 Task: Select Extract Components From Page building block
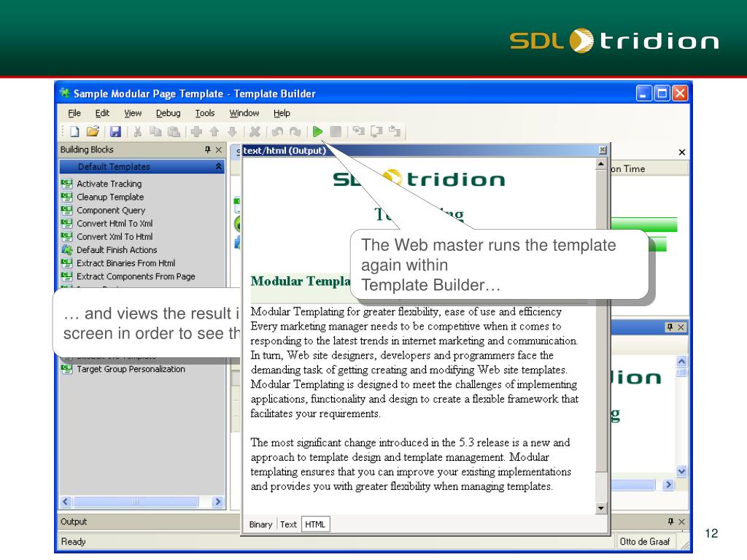point(136,276)
